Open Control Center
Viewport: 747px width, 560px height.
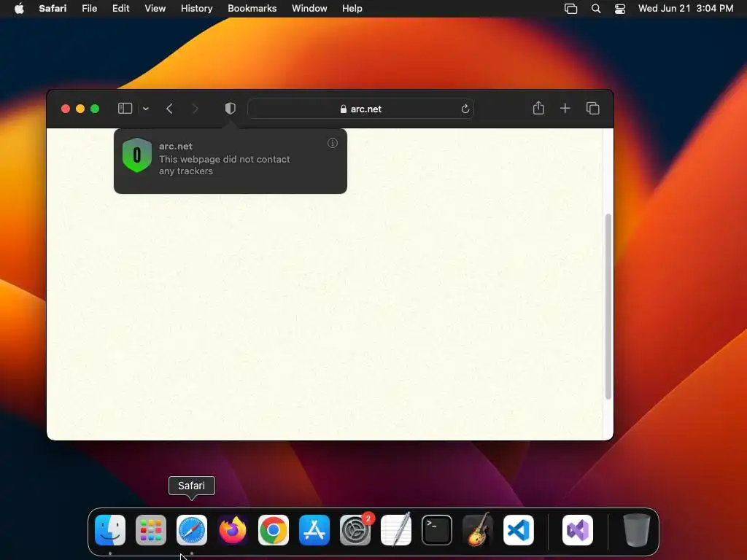click(620, 9)
